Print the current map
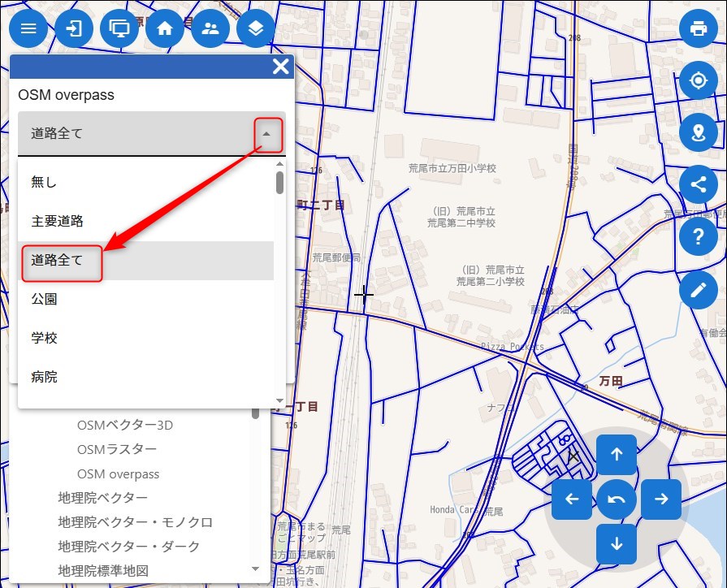Image resolution: width=727 pixels, height=588 pixels. [699, 28]
